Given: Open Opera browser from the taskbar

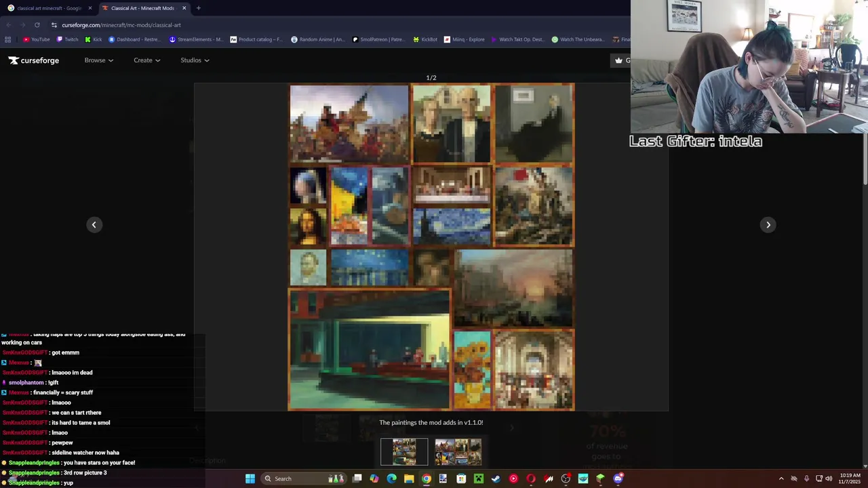Looking at the screenshot, I should (530, 479).
